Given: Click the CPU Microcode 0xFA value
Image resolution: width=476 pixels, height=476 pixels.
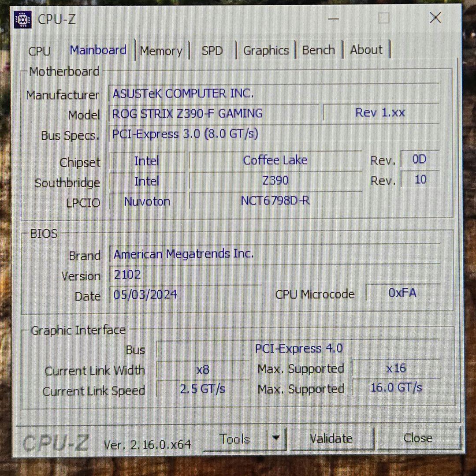Looking at the screenshot, I should (x=403, y=293).
